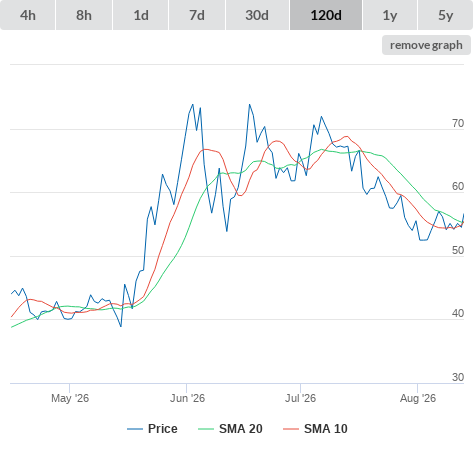Switch to the 8h time range
474x455 pixels.
click(x=84, y=15)
